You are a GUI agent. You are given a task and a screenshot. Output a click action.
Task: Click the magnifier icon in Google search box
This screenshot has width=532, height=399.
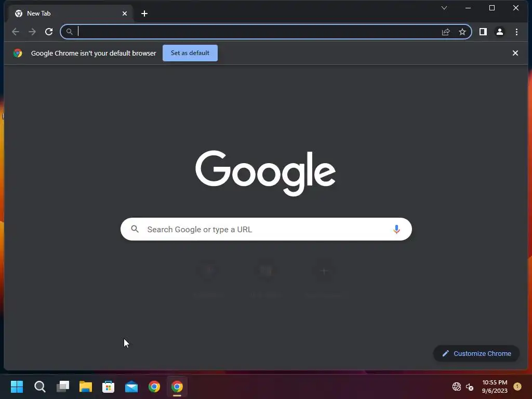tap(135, 229)
